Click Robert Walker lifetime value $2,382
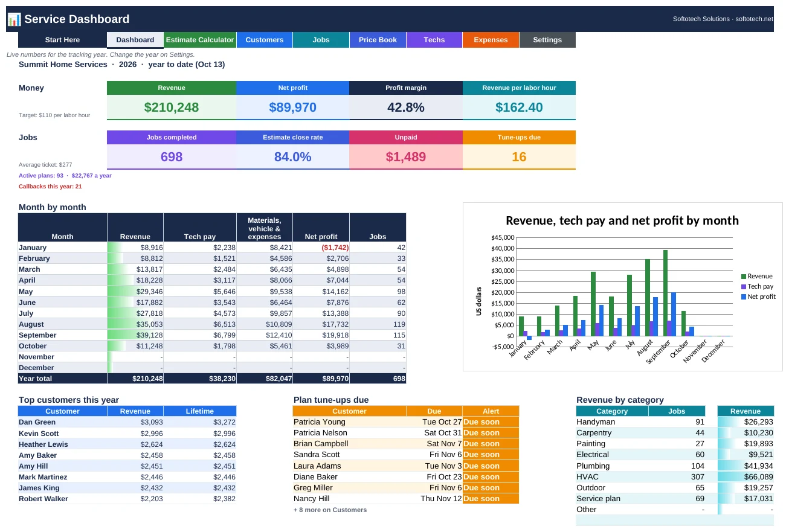Screen dimensions: 789x532 [200, 499]
